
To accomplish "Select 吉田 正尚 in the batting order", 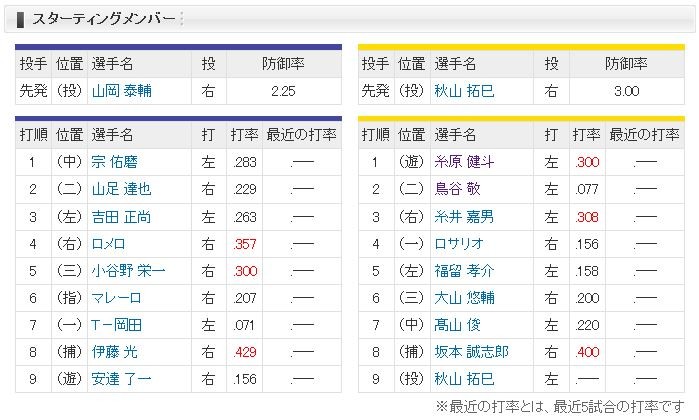I will (x=122, y=215).
